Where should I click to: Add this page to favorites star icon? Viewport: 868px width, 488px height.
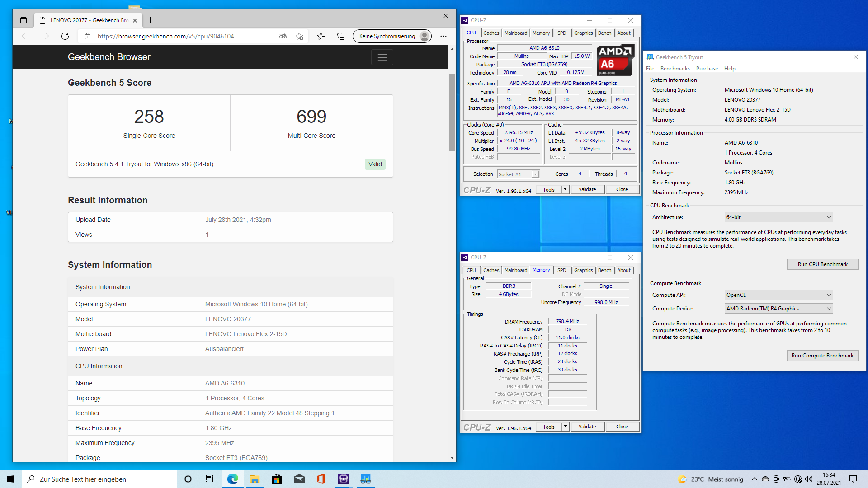[299, 36]
